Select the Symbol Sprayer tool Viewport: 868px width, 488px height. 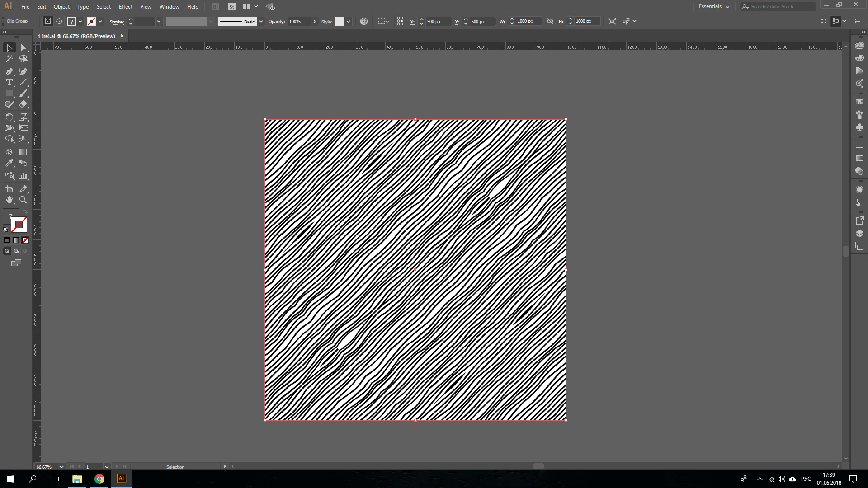pos(9,176)
